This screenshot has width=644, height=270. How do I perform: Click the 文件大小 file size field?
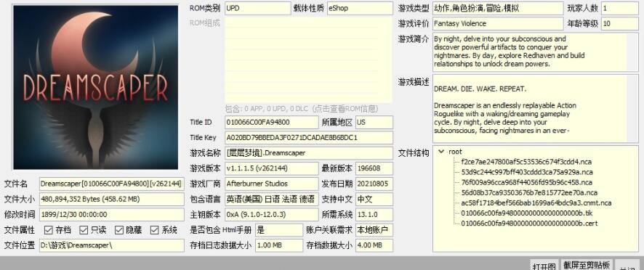point(112,199)
